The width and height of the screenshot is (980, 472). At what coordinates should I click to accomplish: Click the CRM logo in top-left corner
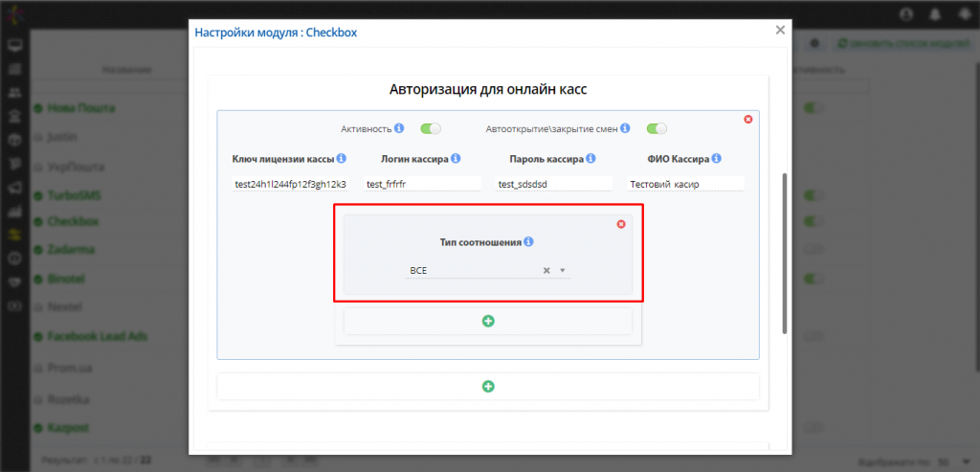[x=13, y=13]
